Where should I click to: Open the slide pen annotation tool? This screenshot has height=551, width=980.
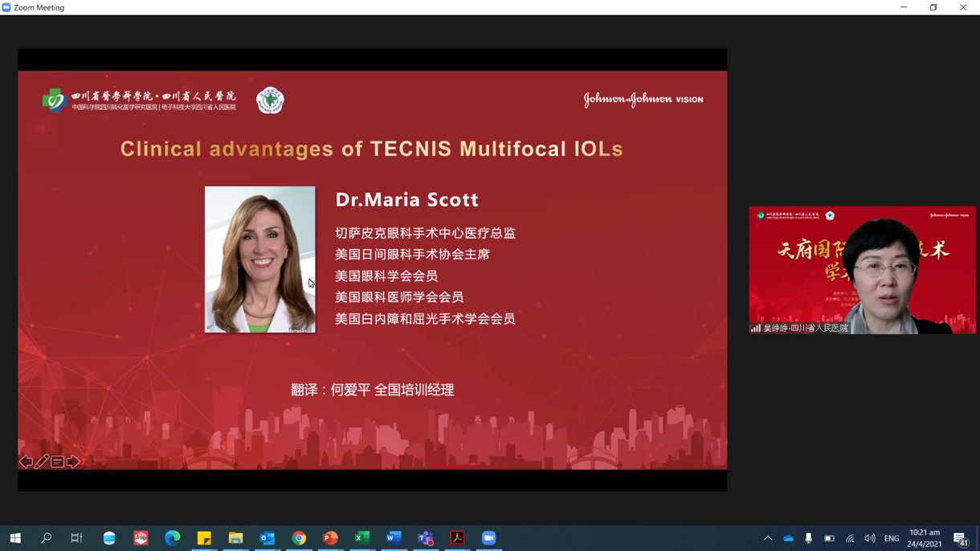[x=42, y=462]
